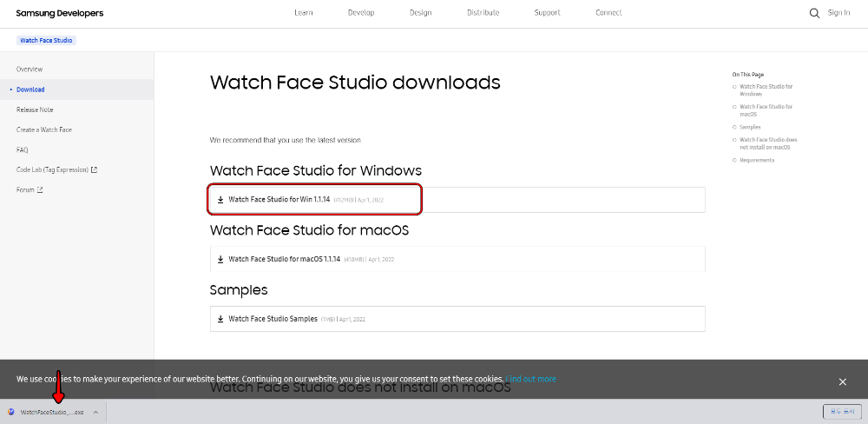Click Find out more cookie link
This screenshot has width=868, height=424.
[530, 379]
